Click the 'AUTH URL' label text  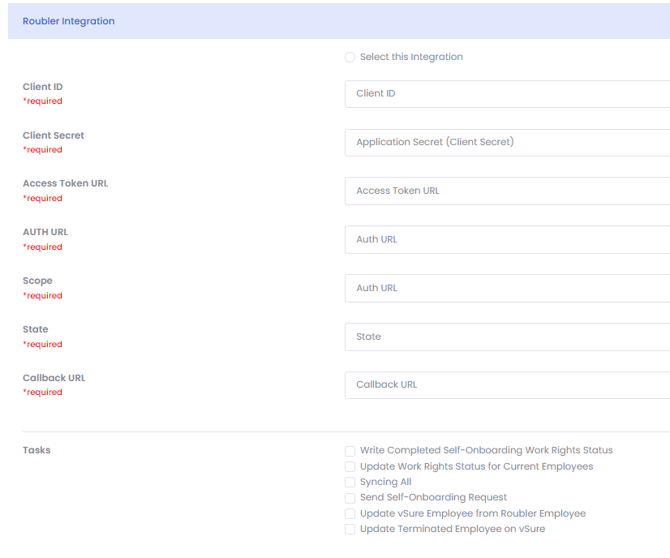click(x=45, y=232)
